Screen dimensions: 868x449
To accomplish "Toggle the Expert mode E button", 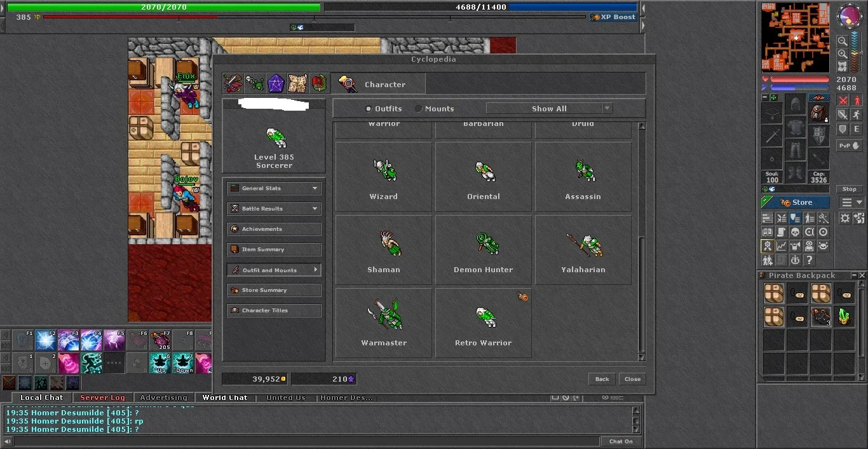I will tap(856, 129).
